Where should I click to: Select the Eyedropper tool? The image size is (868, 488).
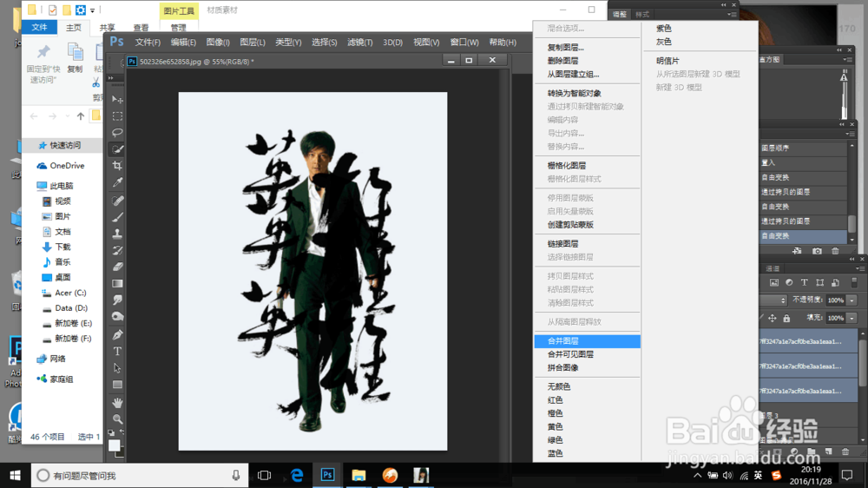pos(117,182)
